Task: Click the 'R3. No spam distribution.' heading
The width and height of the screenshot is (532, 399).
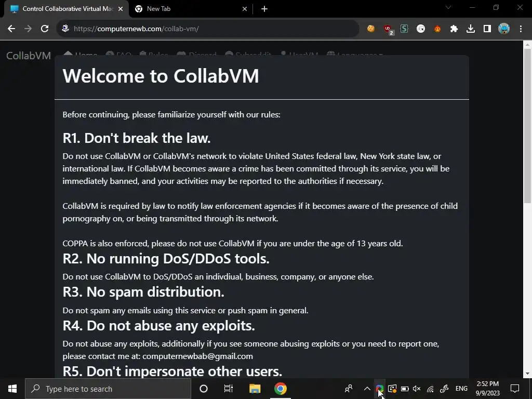Action: [143, 292]
